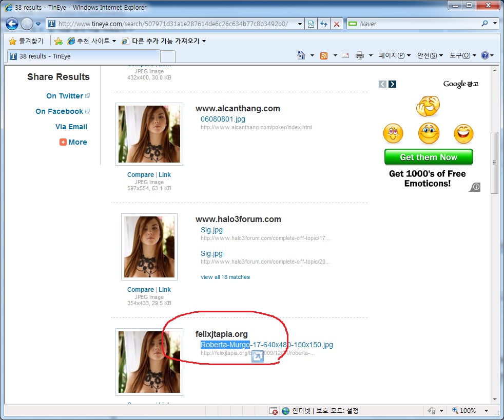Run search using the magnifier icon
504x420 pixels.
point(484,24)
